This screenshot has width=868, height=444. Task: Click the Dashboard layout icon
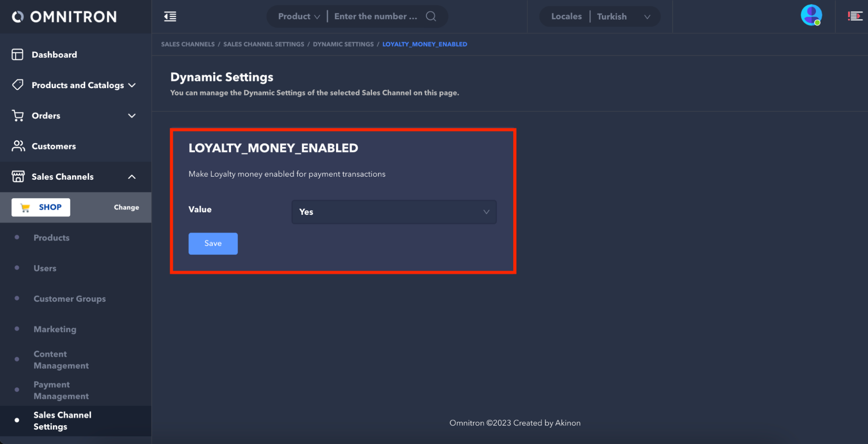click(x=17, y=55)
